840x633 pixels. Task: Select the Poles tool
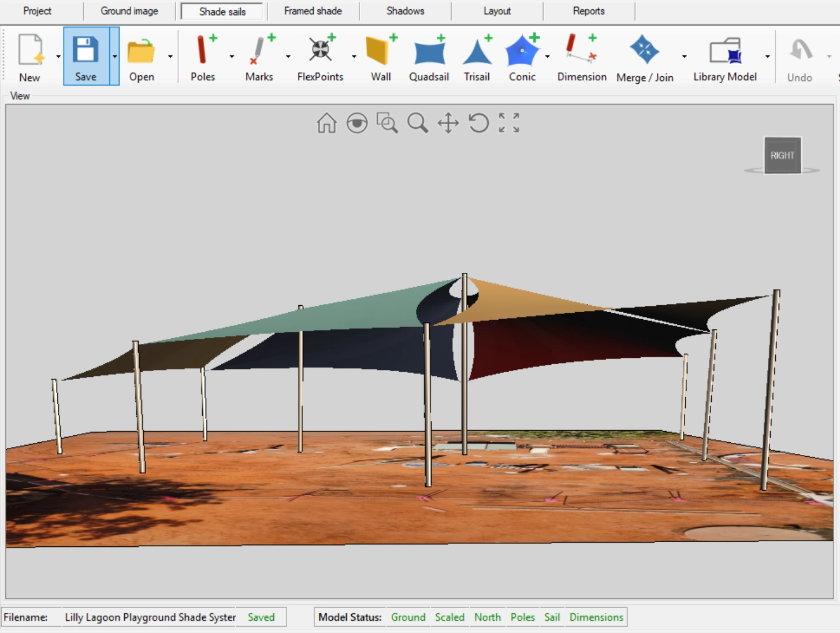click(203, 55)
